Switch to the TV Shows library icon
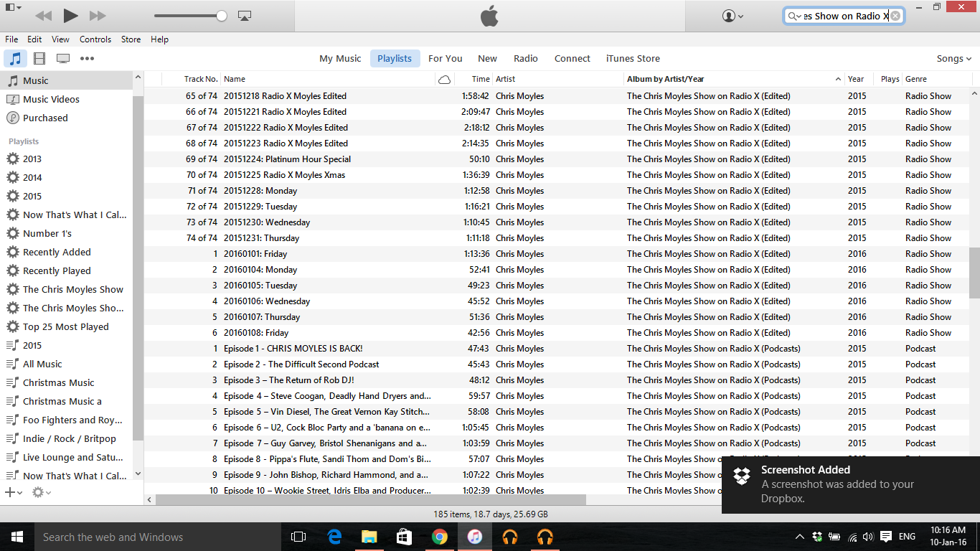The width and height of the screenshot is (980, 551). point(63,59)
